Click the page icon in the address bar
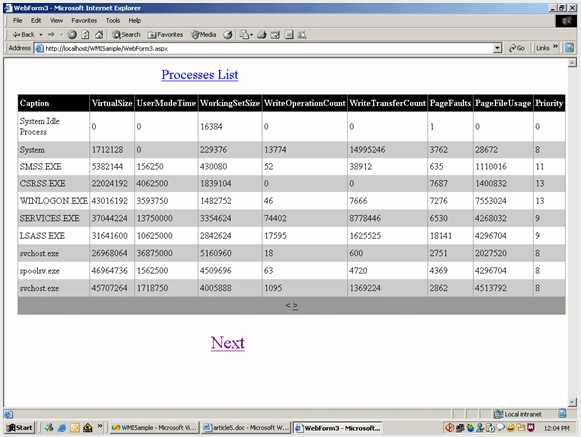 click(x=39, y=48)
